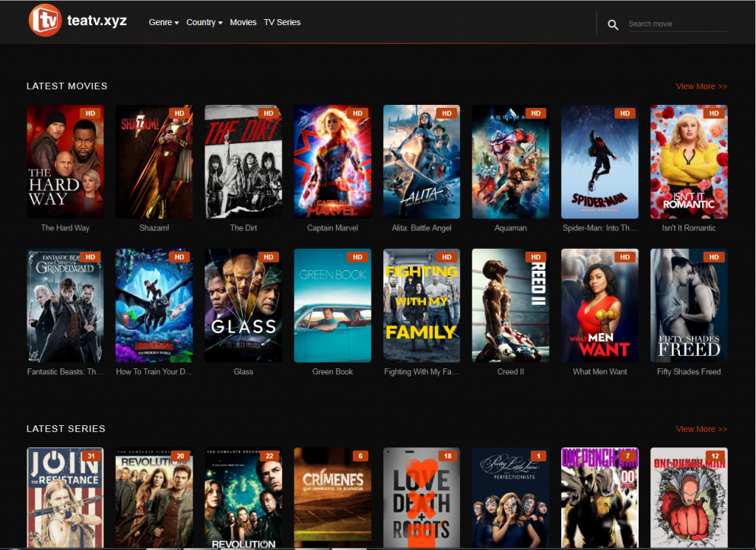Image resolution: width=756 pixels, height=550 pixels.
Task: Open the Alita: Battle Angel poster
Action: click(x=422, y=162)
